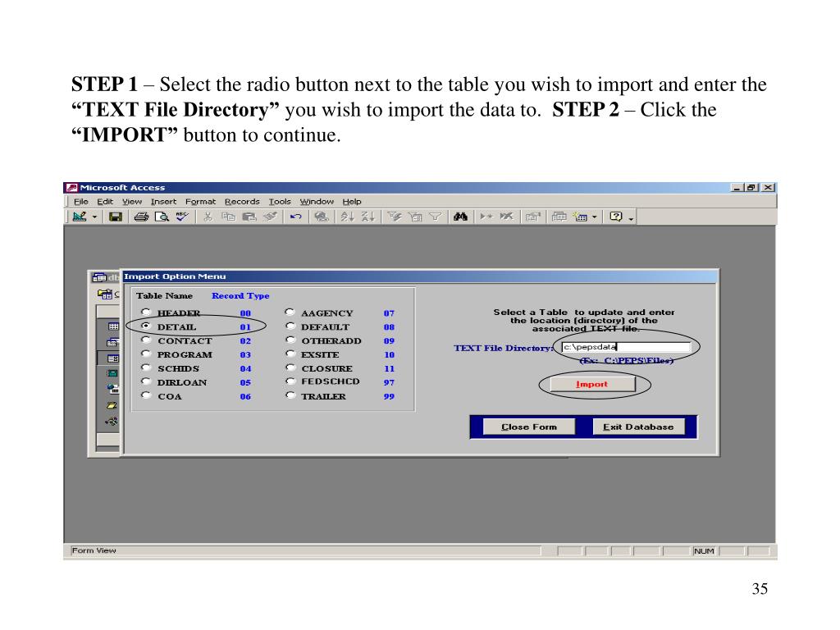Click the Help question mark icon
This screenshot has width=840, height=630.
click(x=616, y=217)
